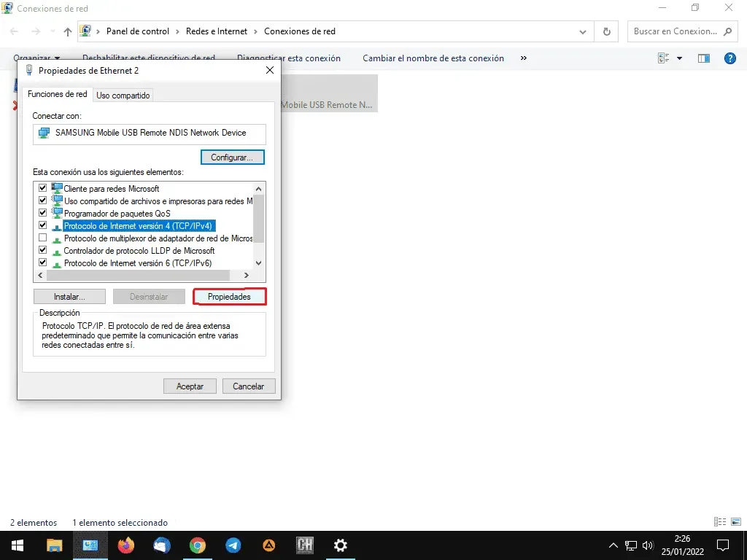This screenshot has width=747, height=560.
Task: Select Protocolo de Internet versión 6 (TCP/IPv6)
Action: click(x=138, y=262)
